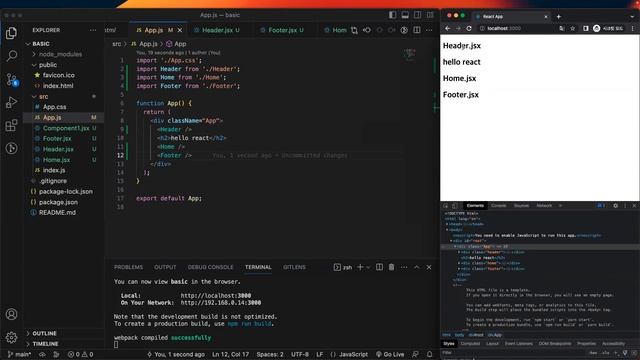
Task: Toggle secondary side bar layout button
Action: pyautogui.click(x=418, y=15)
